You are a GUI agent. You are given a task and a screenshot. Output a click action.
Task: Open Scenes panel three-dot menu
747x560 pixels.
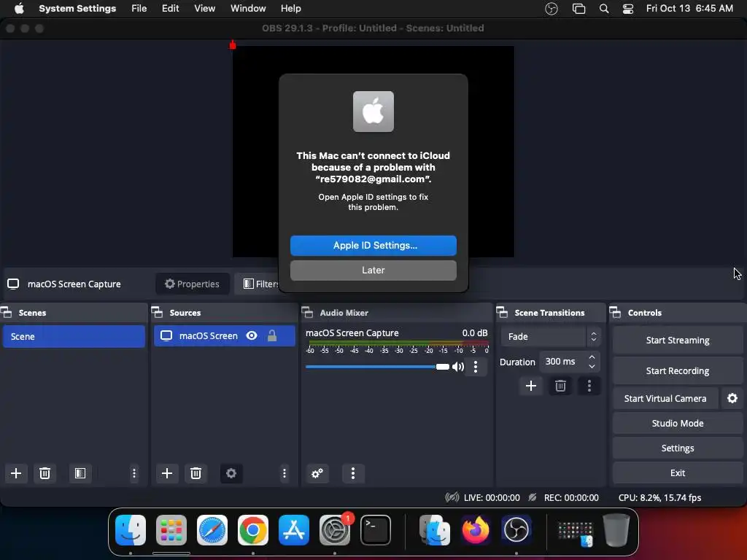point(134,472)
